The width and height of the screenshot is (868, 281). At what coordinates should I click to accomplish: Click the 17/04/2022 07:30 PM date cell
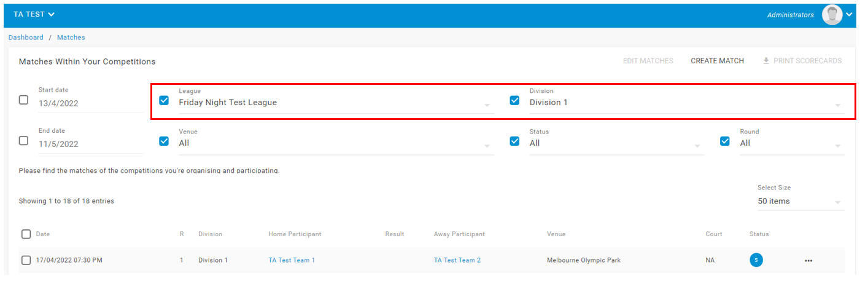tap(69, 260)
